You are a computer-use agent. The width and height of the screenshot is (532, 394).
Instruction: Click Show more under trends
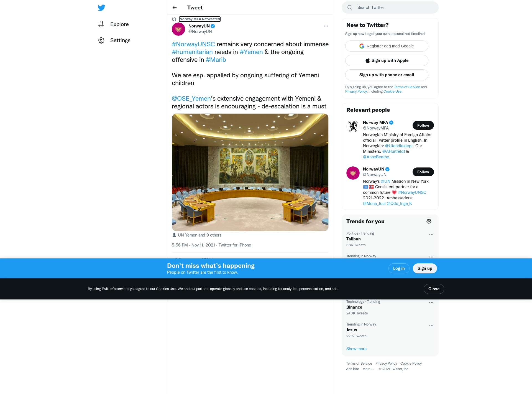[356, 349]
